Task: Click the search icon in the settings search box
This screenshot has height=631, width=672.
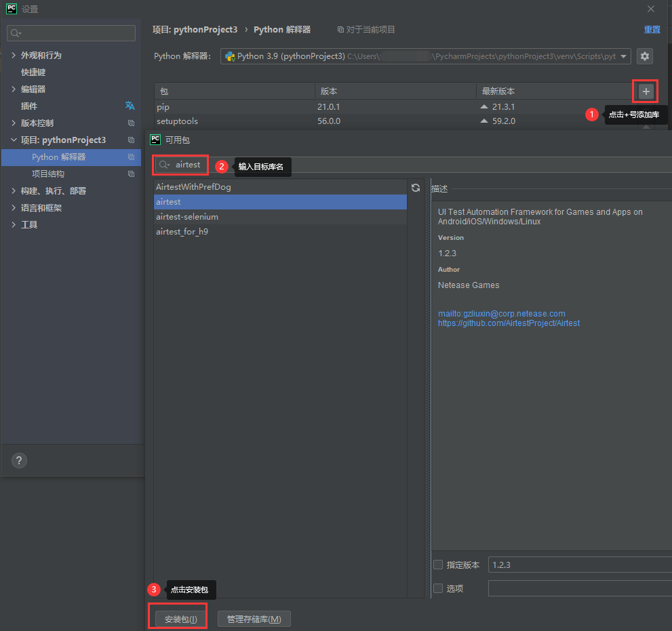Action: pyautogui.click(x=16, y=33)
